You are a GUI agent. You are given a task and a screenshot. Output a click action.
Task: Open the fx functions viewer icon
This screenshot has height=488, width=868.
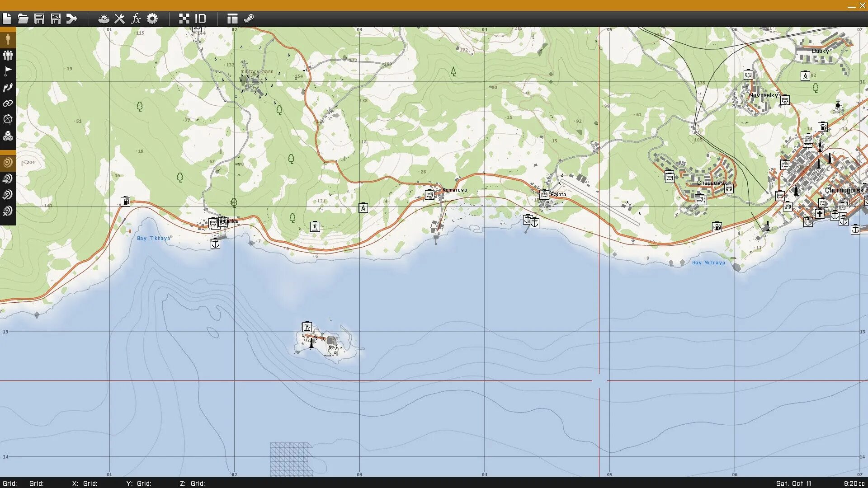pyautogui.click(x=136, y=19)
